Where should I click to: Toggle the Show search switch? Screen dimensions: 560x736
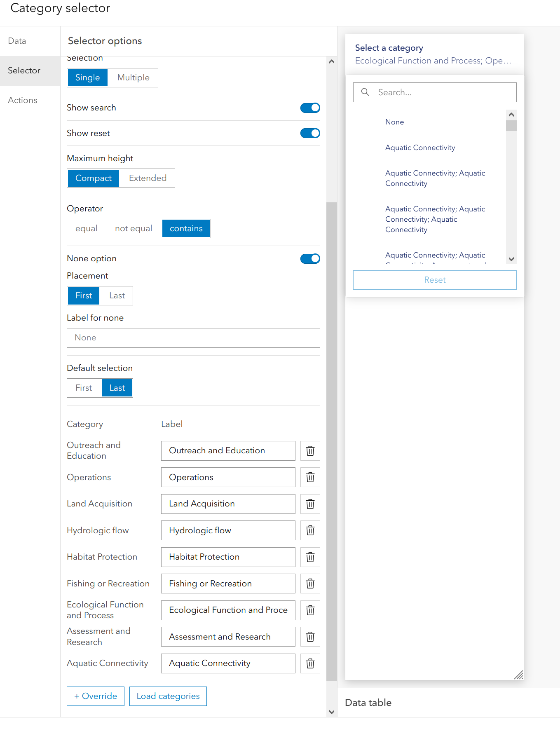click(x=310, y=108)
